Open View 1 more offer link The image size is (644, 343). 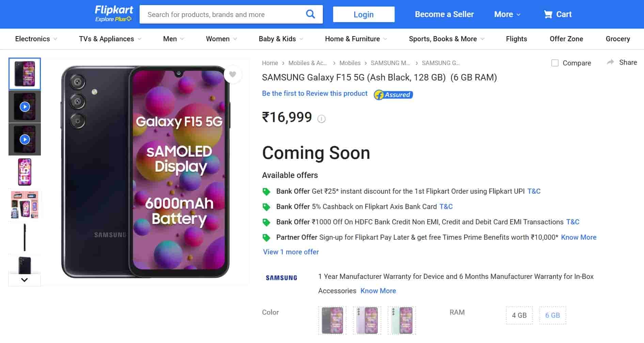[x=291, y=252]
